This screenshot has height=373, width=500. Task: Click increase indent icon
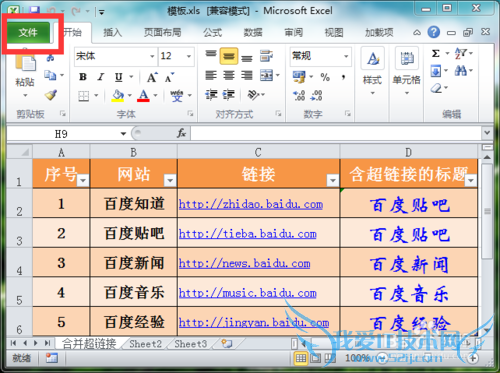tap(229, 95)
